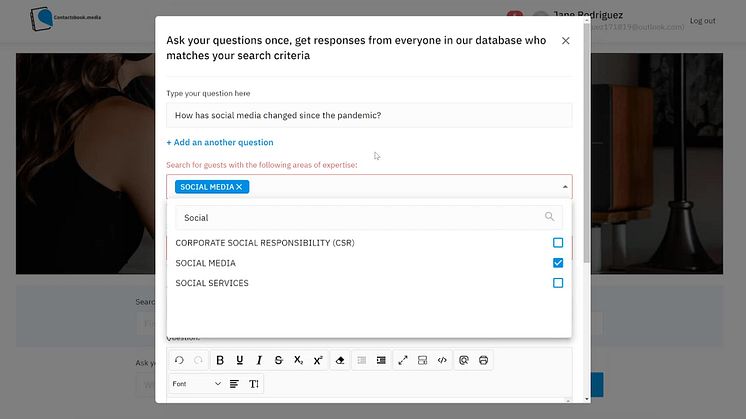
Task: Click the eraser clear formatting icon
Action: 339,360
